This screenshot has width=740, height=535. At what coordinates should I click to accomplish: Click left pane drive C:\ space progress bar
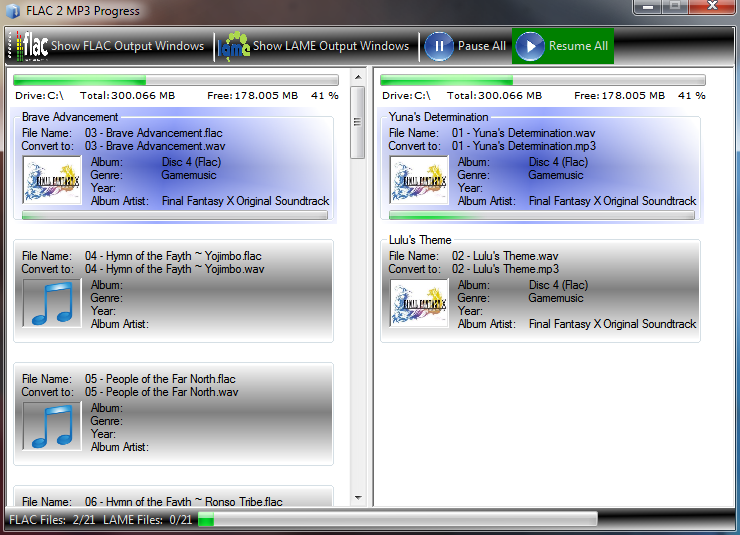point(176,80)
